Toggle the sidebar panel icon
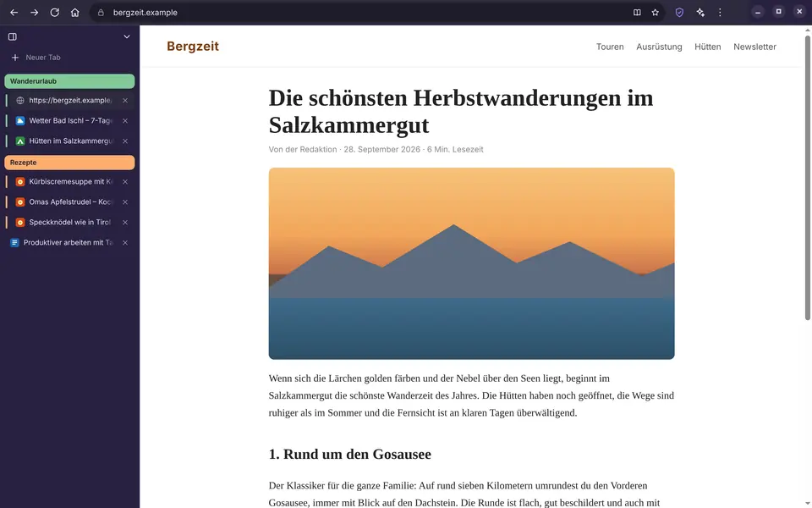The width and height of the screenshot is (812, 508). point(13,36)
